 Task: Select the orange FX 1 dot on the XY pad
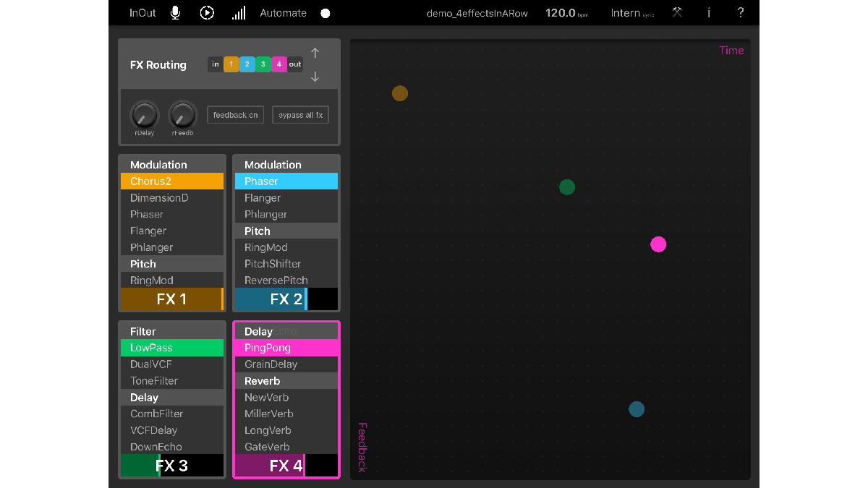point(400,93)
